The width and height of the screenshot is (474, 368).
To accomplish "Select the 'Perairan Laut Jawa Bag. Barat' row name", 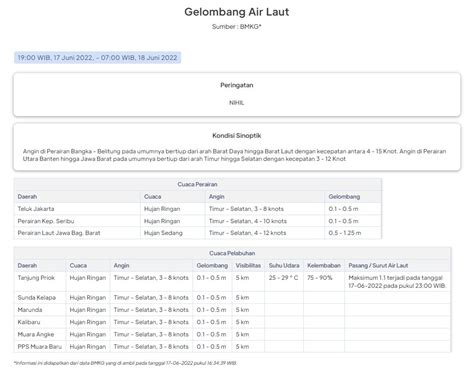I will [x=59, y=233].
